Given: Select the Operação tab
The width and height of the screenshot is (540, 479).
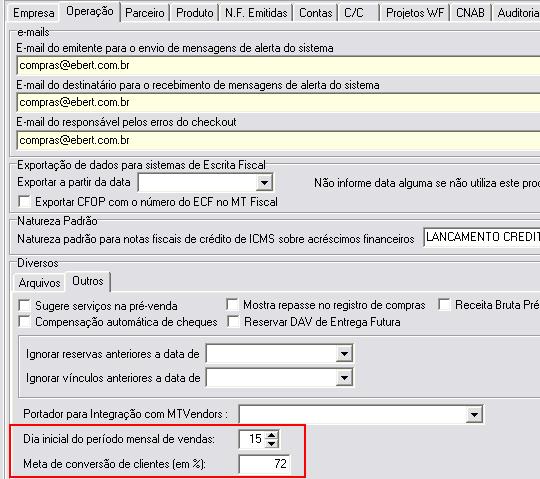Looking at the screenshot, I should pyautogui.click(x=90, y=12).
